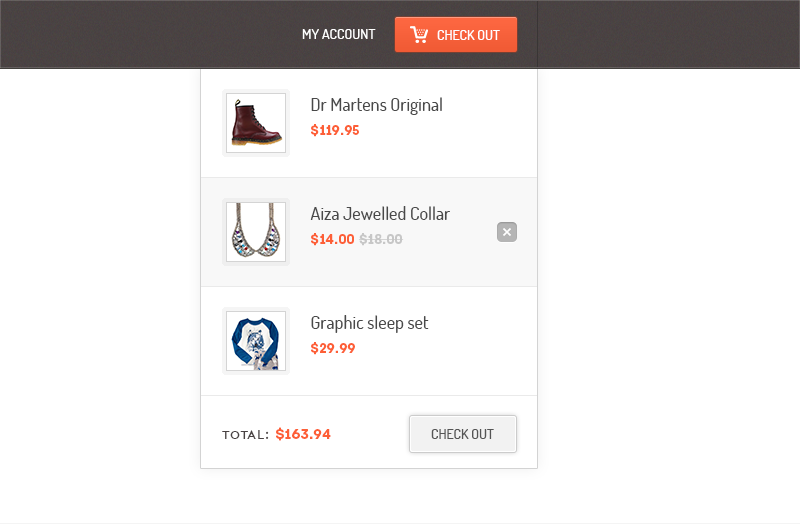Screen dimensions: 800x524
Task: Click the Aiza Jewelled Collar product title
Action: (380, 214)
